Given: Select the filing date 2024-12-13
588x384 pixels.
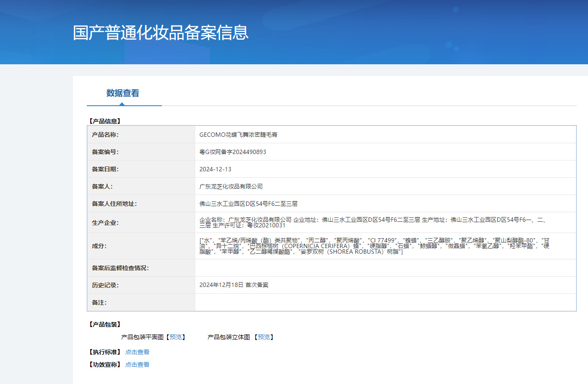Looking at the screenshot, I should pyautogui.click(x=215, y=169).
